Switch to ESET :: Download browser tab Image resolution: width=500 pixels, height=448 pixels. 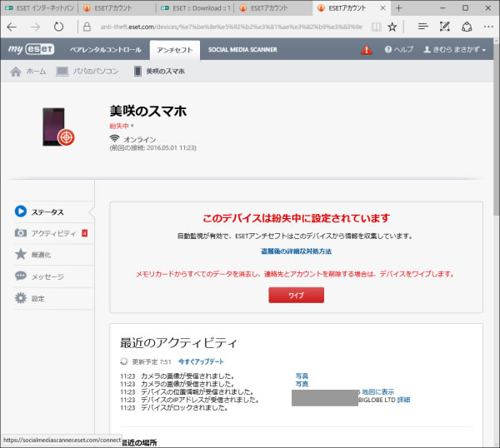click(196, 8)
